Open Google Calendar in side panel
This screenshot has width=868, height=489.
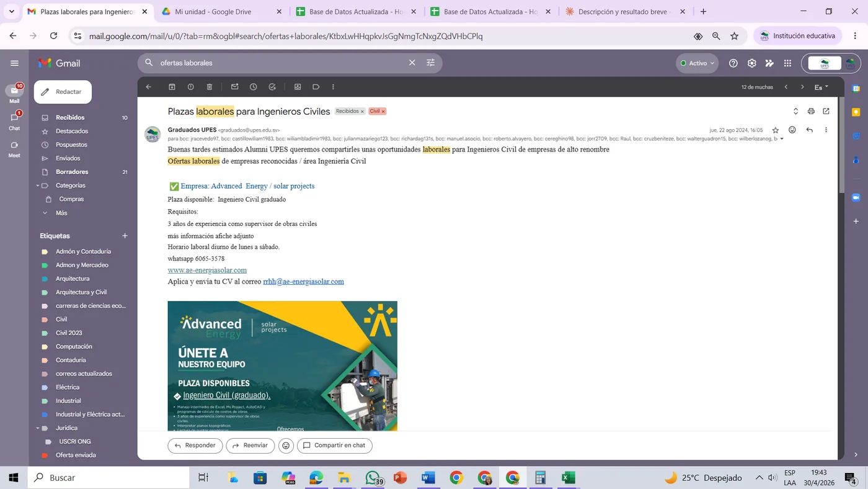click(x=856, y=89)
